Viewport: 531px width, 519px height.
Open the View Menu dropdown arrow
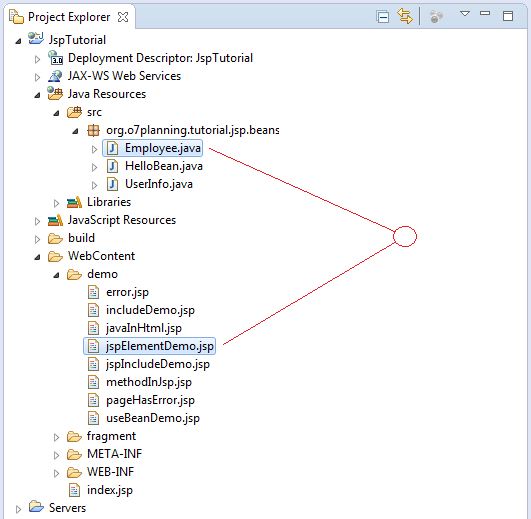pos(465,14)
